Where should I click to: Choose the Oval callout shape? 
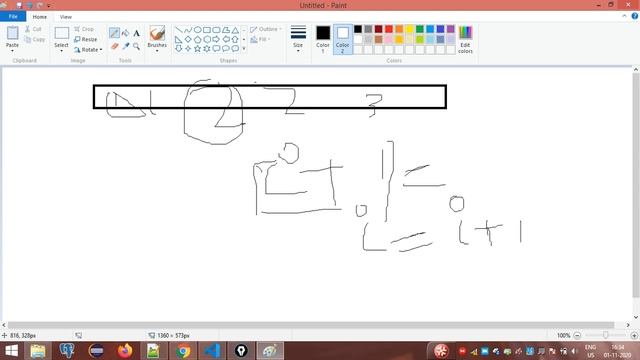226,49
